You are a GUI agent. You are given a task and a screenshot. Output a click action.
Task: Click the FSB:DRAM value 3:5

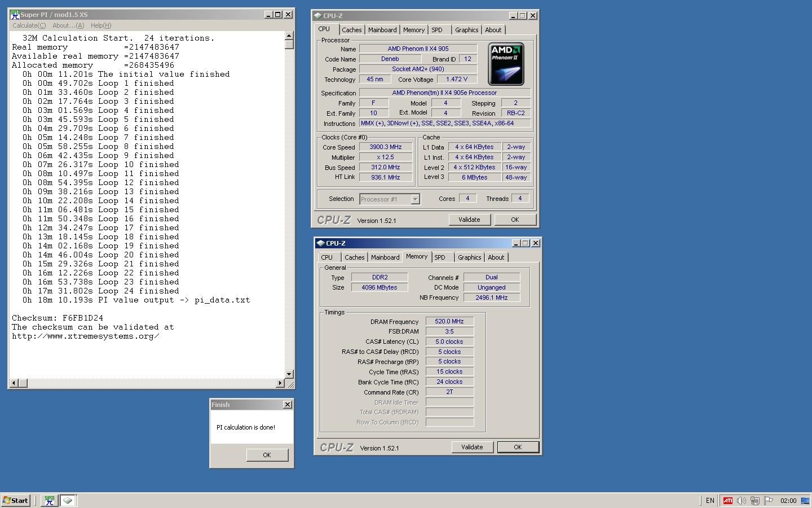[x=449, y=331]
